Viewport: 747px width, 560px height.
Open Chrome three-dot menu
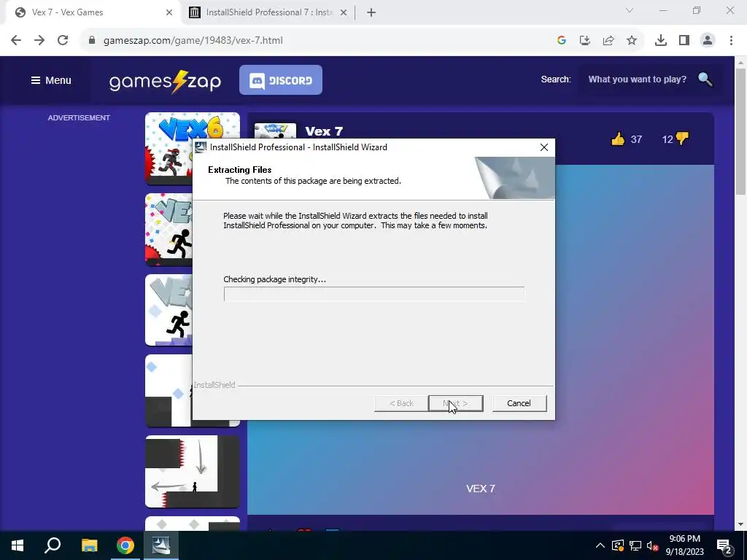point(731,41)
